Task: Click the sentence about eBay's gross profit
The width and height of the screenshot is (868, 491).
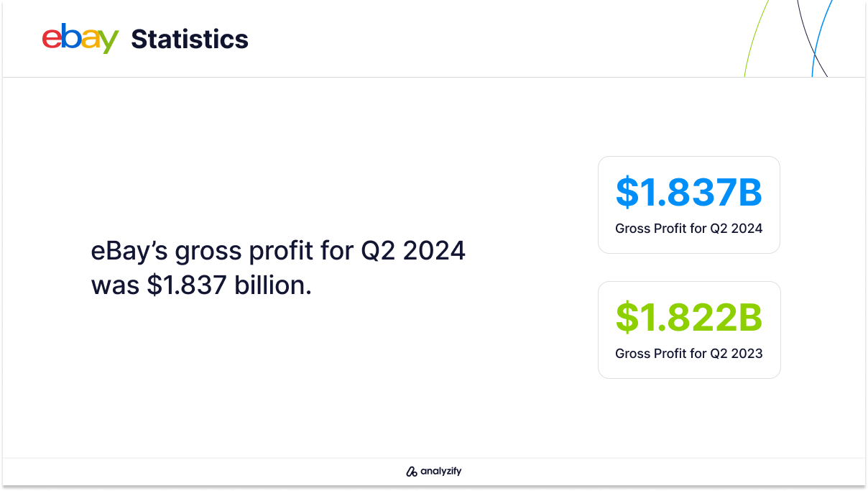Action: [278, 268]
